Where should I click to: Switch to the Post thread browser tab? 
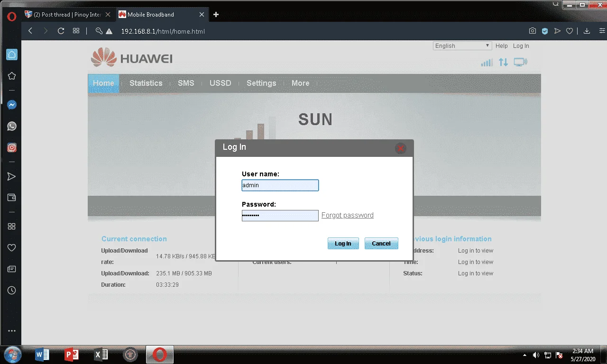pos(68,15)
